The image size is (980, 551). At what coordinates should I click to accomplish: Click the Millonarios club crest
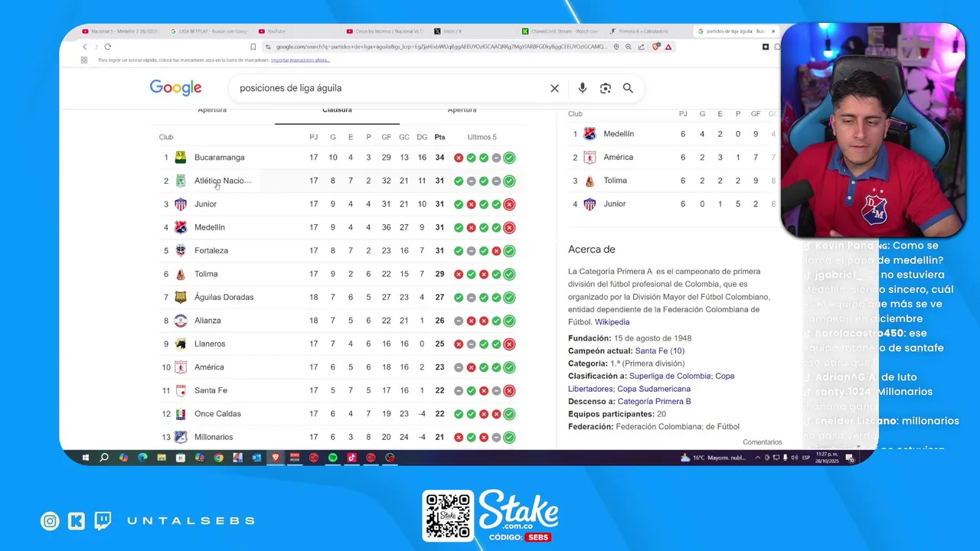click(x=181, y=437)
